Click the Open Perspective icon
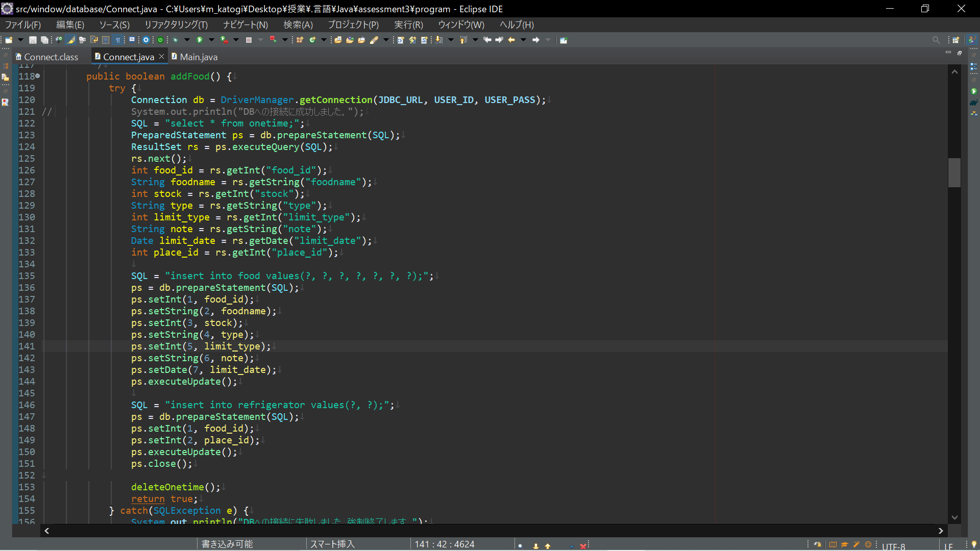Image resolution: width=980 pixels, height=551 pixels. pos(955,40)
